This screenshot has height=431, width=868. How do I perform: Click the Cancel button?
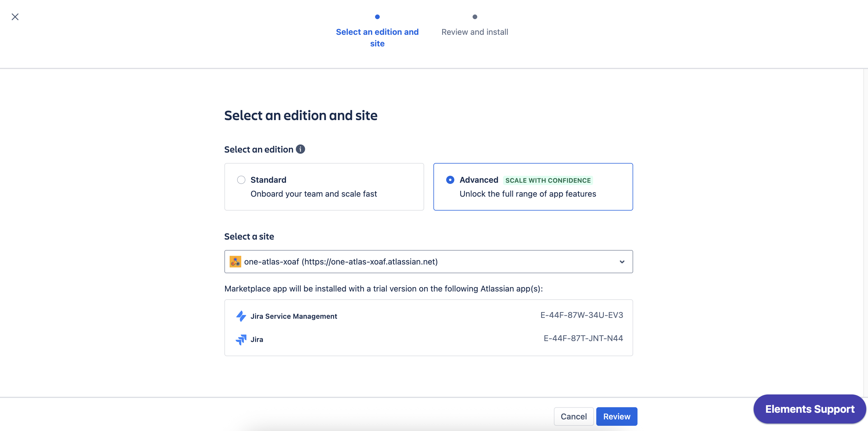click(x=574, y=416)
